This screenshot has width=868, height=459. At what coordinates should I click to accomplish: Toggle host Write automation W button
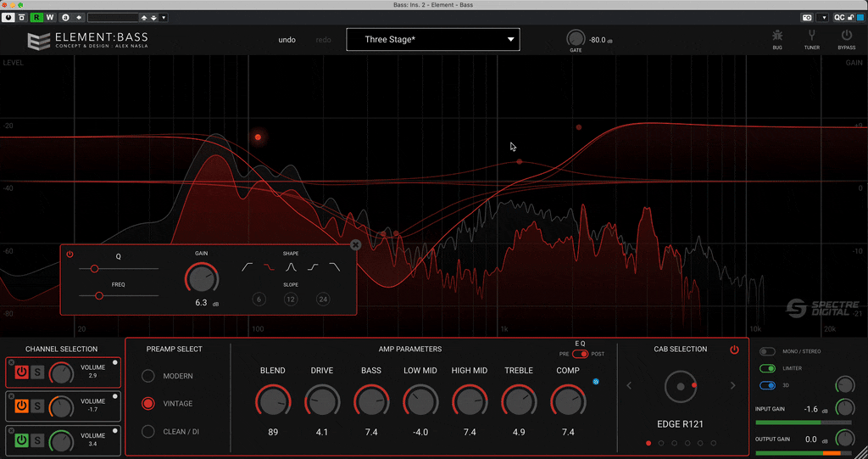tap(50, 18)
